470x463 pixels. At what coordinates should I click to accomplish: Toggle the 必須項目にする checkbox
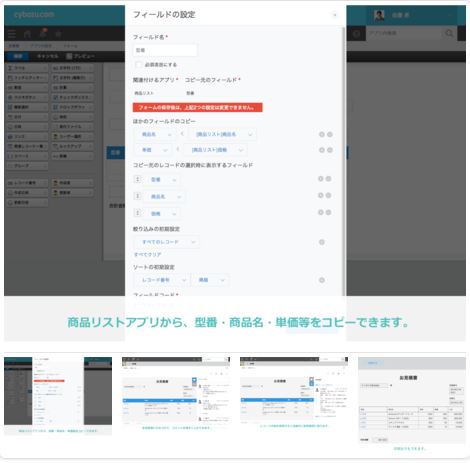point(138,65)
